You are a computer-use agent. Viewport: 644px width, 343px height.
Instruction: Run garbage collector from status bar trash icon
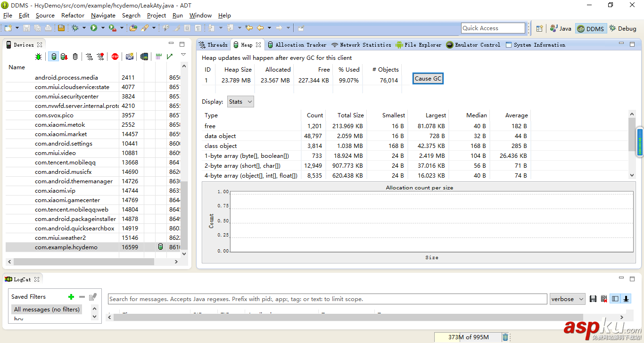click(x=505, y=337)
